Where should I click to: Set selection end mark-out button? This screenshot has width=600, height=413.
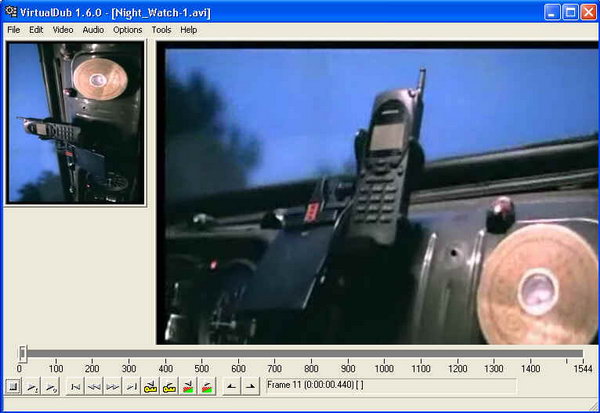250,387
